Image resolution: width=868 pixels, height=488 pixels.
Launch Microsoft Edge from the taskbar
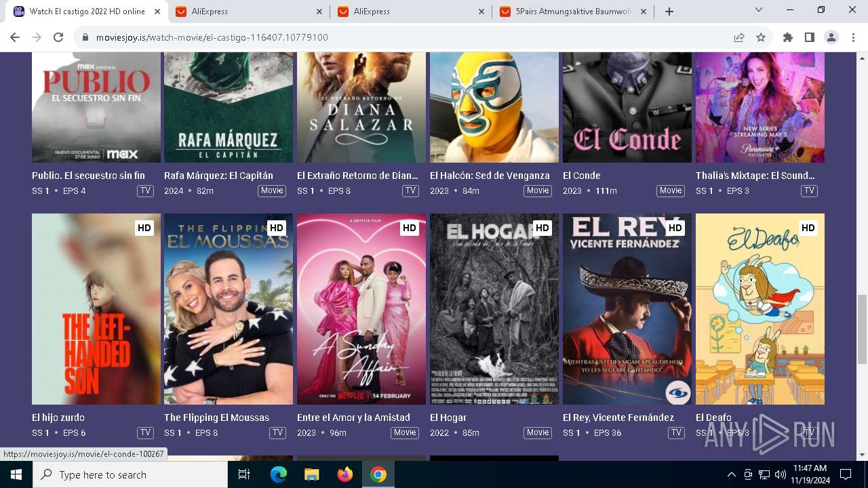[279, 474]
